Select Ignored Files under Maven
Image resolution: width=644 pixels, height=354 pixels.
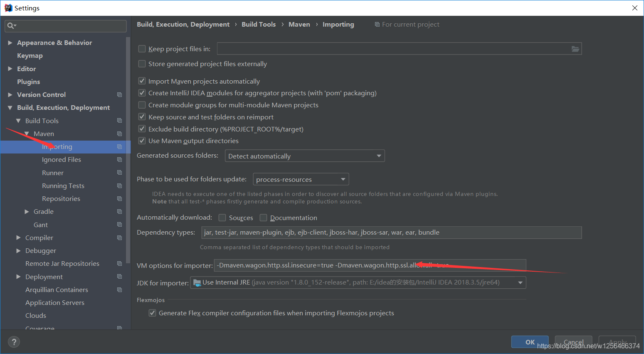[x=62, y=159]
